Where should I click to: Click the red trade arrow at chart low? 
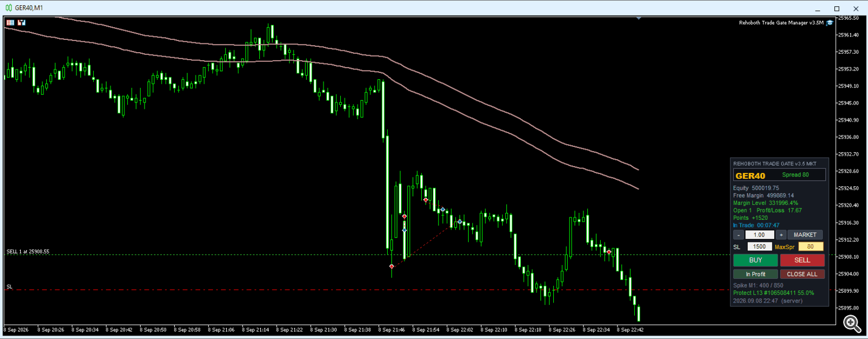coord(392,266)
